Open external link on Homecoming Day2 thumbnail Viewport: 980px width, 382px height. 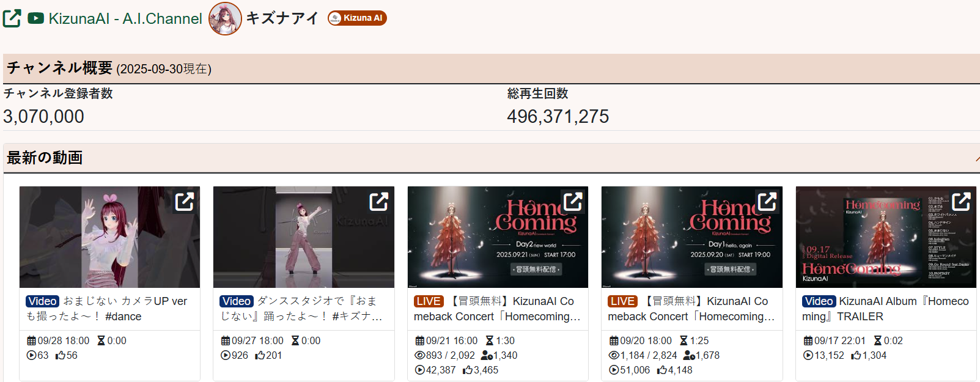click(x=573, y=201)
